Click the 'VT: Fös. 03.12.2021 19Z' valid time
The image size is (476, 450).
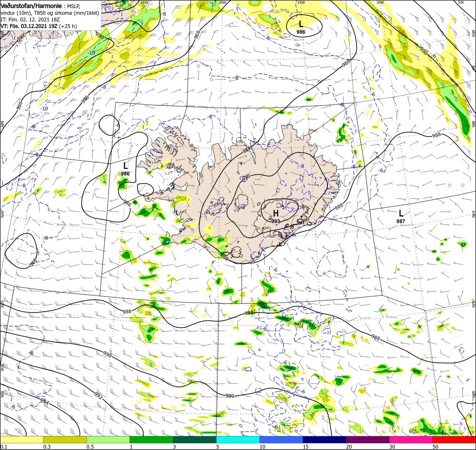point(29,26)
